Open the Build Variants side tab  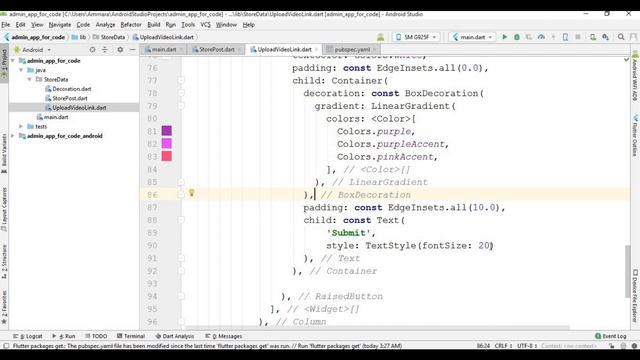tap(4, 153)
